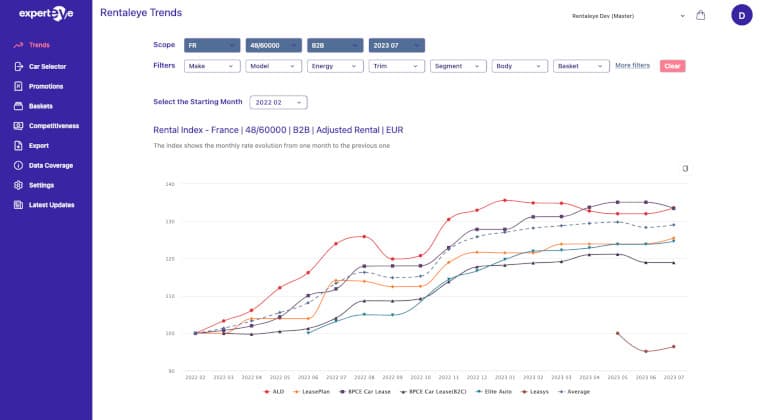
Task: Expand the FR country scope dropdown
Action: 212,45
